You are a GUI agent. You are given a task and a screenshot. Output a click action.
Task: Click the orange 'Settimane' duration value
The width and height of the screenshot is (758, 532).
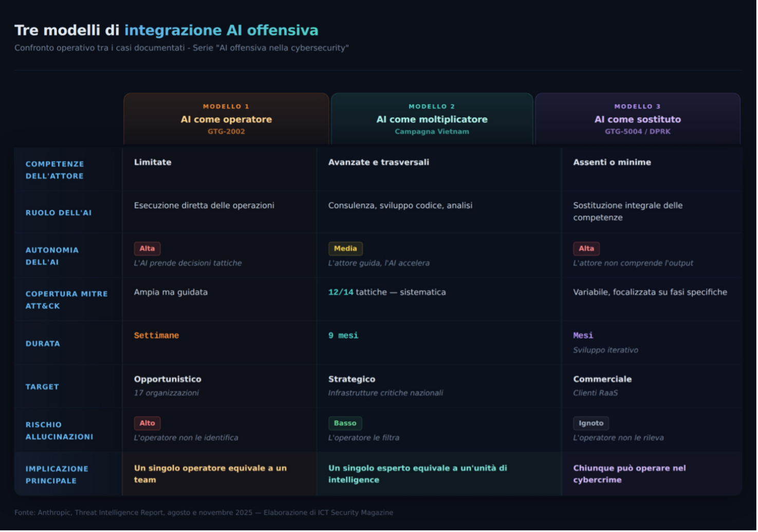tap(156, 336)
